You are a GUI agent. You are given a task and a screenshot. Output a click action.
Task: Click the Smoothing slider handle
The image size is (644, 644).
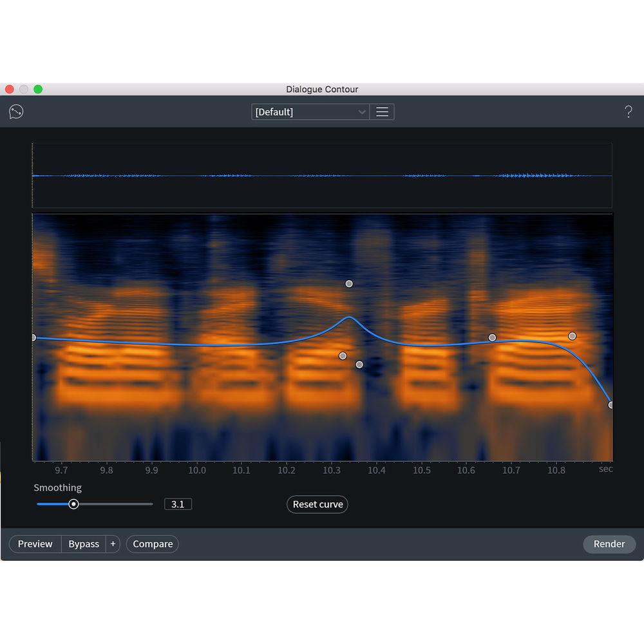click(x=73, y=504)
